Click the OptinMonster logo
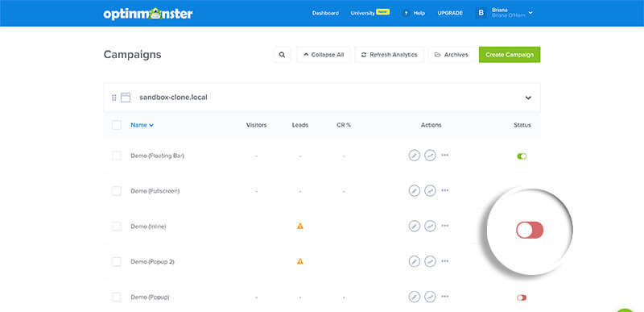Image resolution: width=644 pixels, height=312 pixels. (148, 13)
